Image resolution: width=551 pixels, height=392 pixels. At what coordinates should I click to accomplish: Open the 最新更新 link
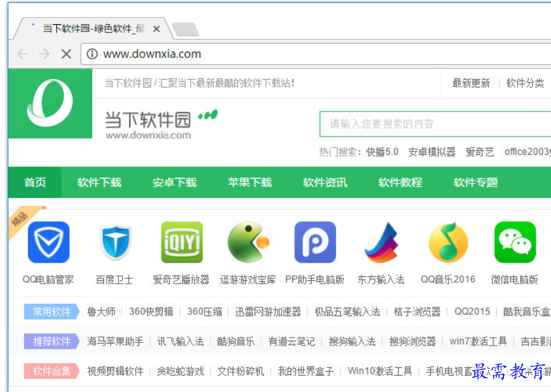[x=471, y=83]
